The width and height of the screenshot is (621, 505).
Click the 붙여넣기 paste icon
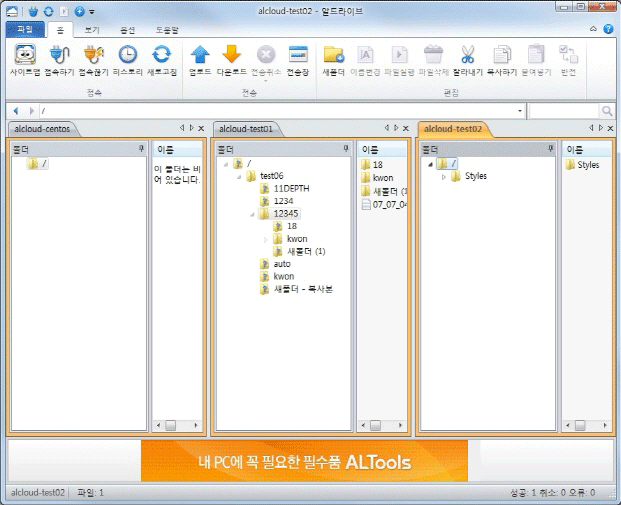(x=536, y=60)
